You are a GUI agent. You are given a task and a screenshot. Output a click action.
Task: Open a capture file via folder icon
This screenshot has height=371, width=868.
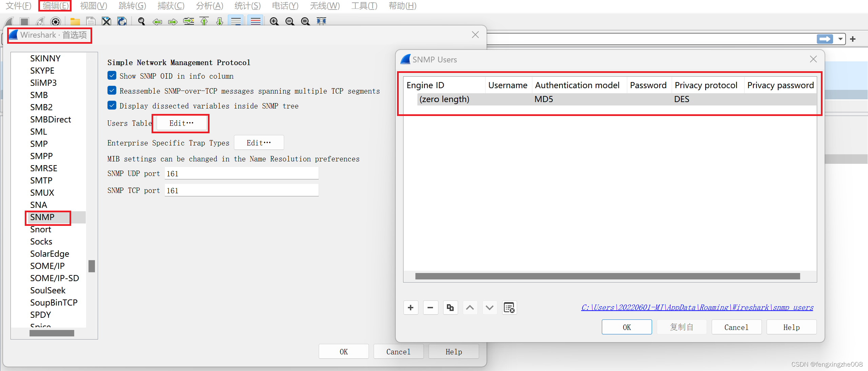point(75,22)
